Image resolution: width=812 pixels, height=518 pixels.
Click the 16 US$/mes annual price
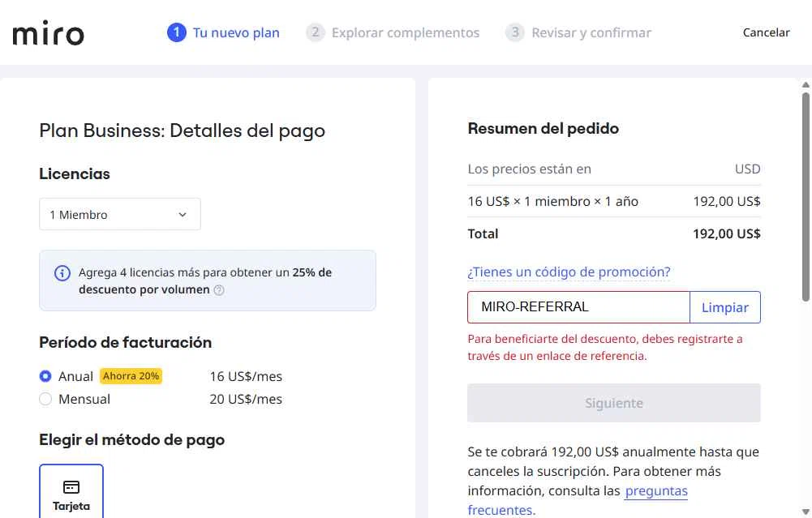pyautogui.click(x=246, y=377)
